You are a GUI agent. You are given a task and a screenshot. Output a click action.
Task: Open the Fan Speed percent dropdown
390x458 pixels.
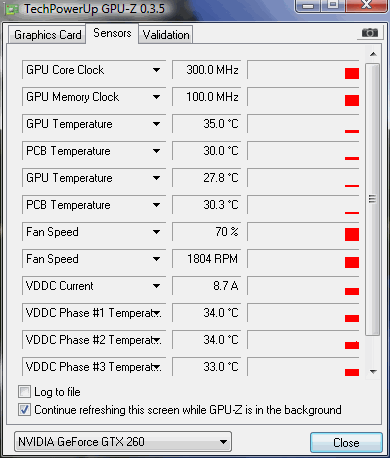click(x=156, y=232)
